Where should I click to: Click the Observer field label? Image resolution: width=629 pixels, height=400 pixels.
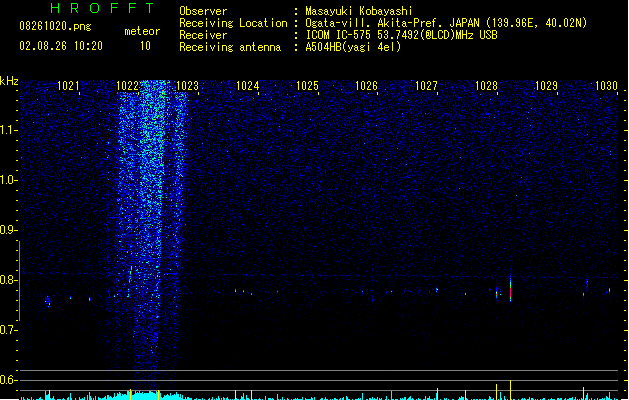(203, 11)
